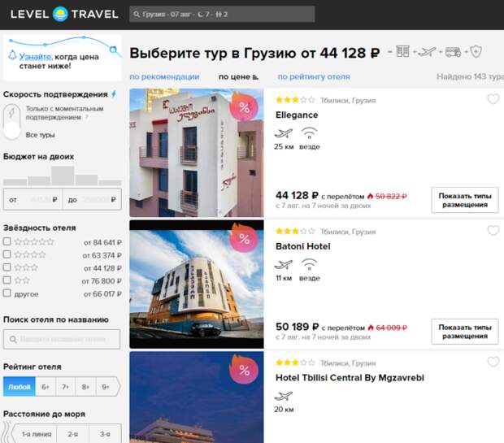Image resolution: width=504 pixels, height=443 pixels.
Task: Click airplane distance icon for Batoni Hotel
Action: pyautogui.click(x=284, y=264)
